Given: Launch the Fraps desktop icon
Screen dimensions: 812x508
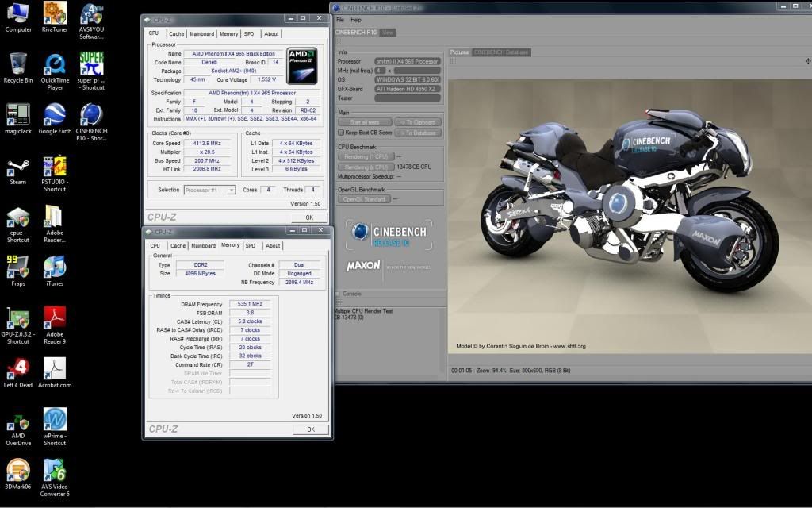Looking at the screenshot, I should click(x=18, y=267).
